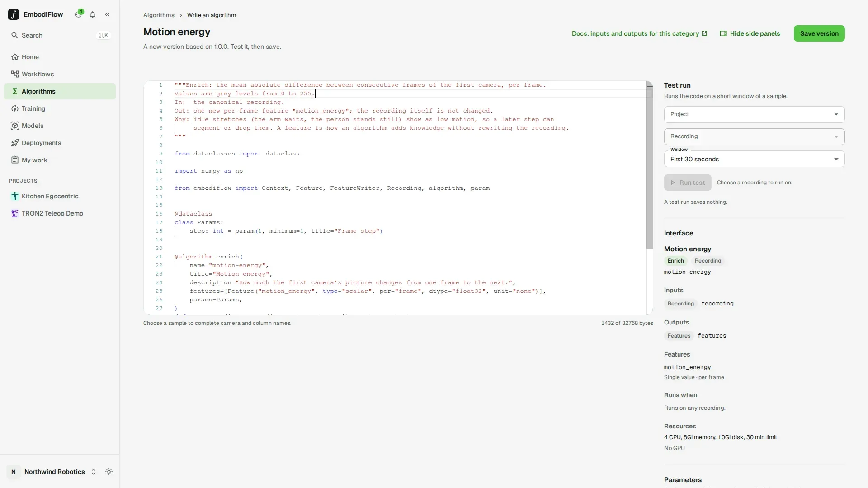
Task: Toggle the light/dark theme icon
Action: [109, 472]
